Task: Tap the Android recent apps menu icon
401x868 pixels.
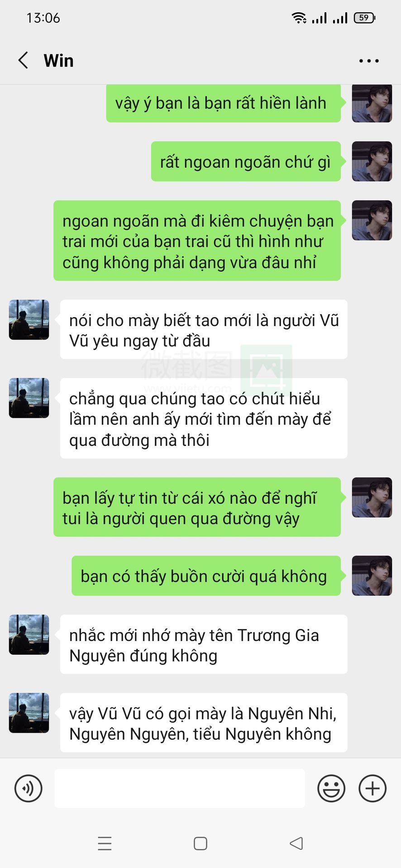Action: pyautogui.click(x=105, y=844)
